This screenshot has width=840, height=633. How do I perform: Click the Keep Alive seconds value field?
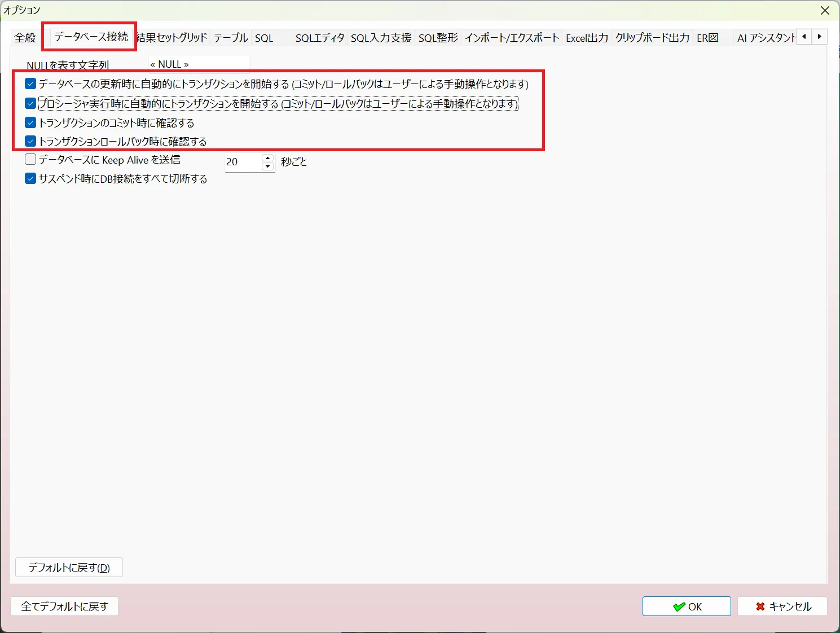point(243,162)
